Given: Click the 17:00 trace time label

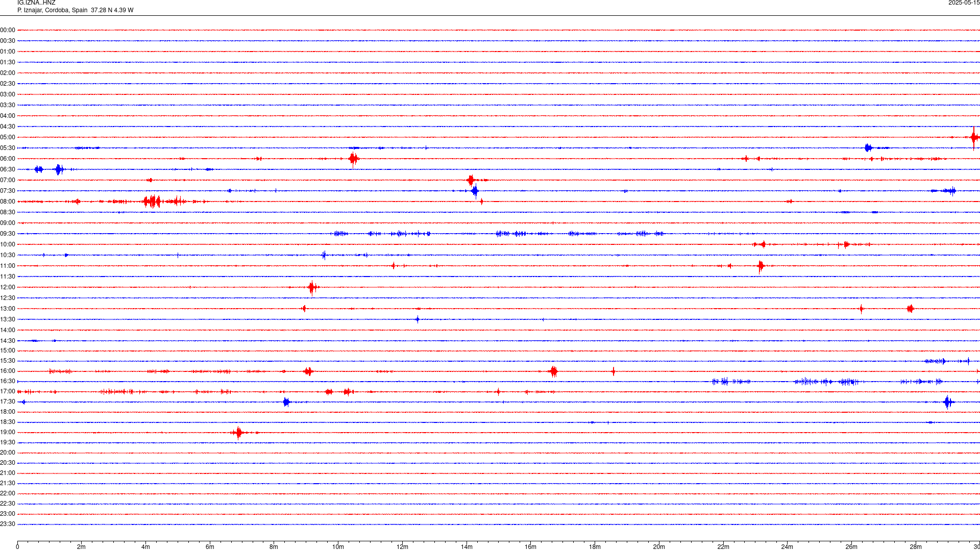Looking at the screenshot, I should [x=8, y=391].
